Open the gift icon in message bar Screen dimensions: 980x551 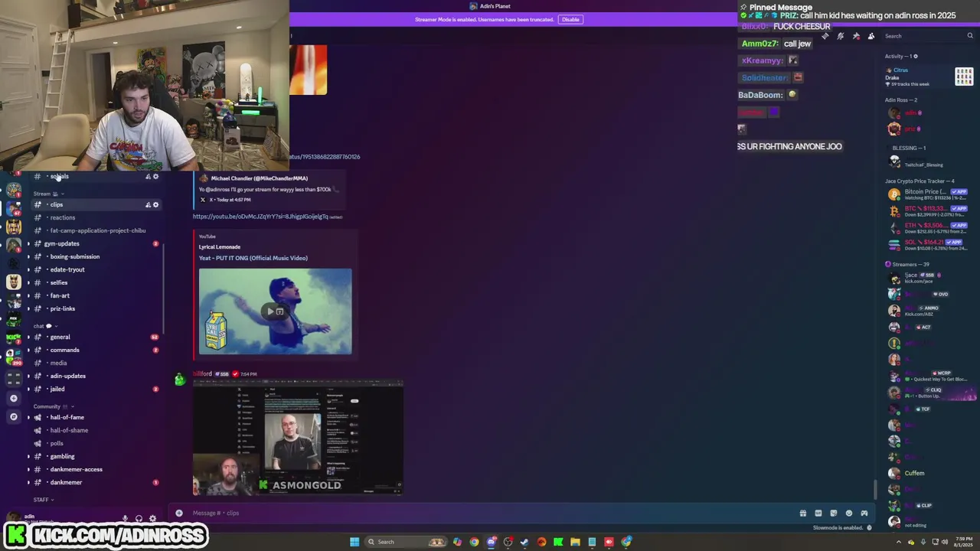coord(803,513)
